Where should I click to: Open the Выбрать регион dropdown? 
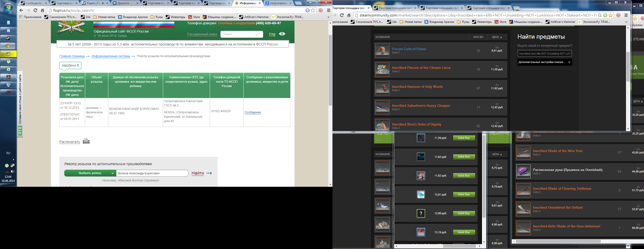pyautogui.click(x=90, y=173)
